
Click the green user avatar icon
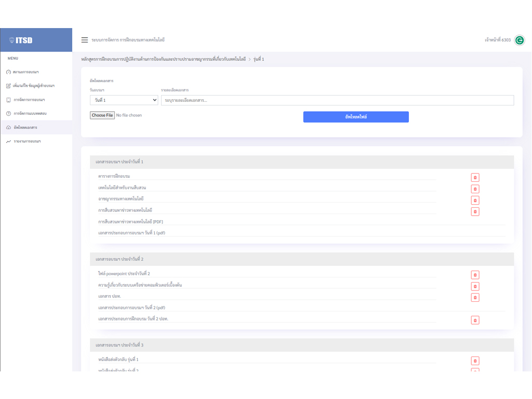519,40
